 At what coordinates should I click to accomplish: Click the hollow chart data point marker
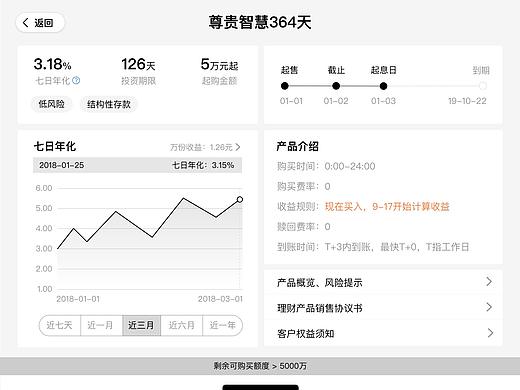click(240, 200)
